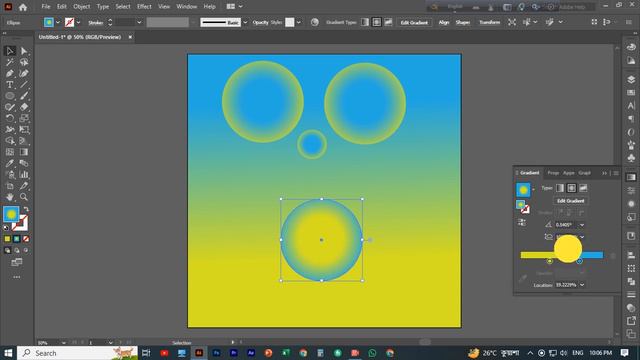The width and height of the screenshot is (640, 360).
Task: Choose the Paintbrush tool
Action: (24, 96)
